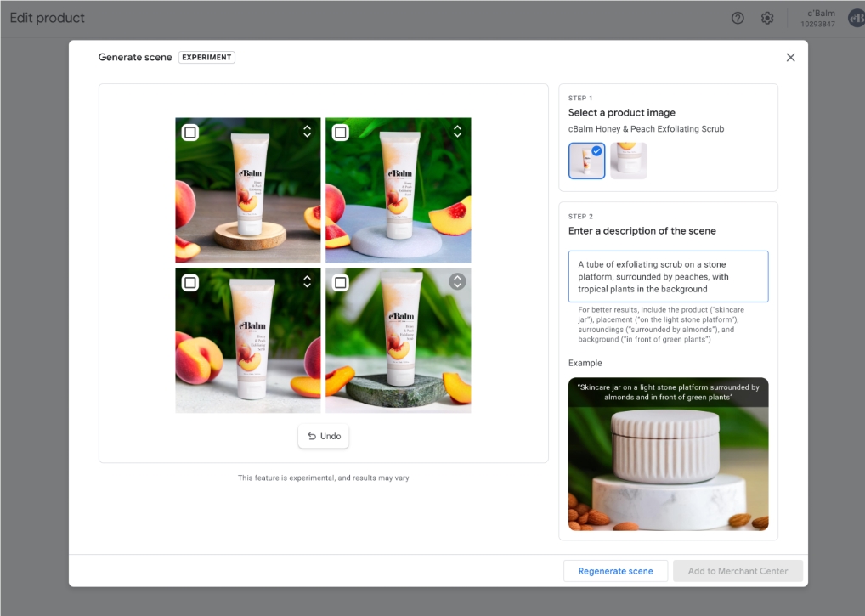Viewport: 865px width, 616px height.
Task: Click the generated green stone platform image
Action: pyautogui.click(x=399, y=341)
